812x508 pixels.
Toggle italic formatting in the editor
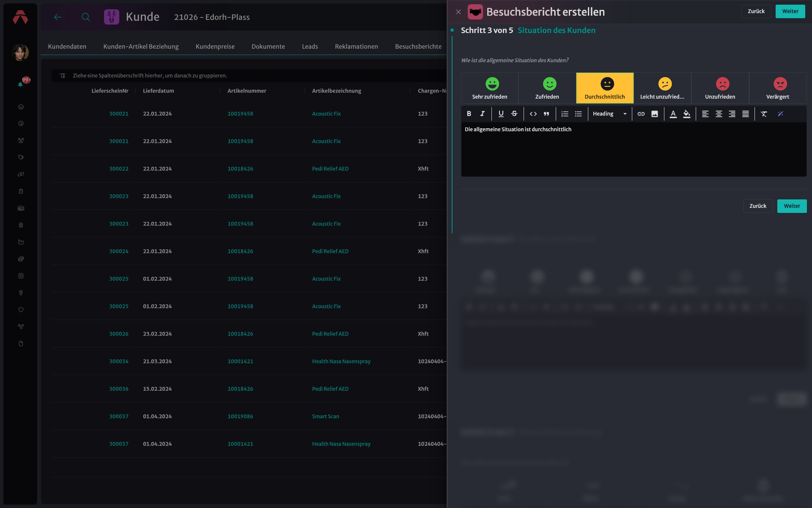(x=482, y=114)
